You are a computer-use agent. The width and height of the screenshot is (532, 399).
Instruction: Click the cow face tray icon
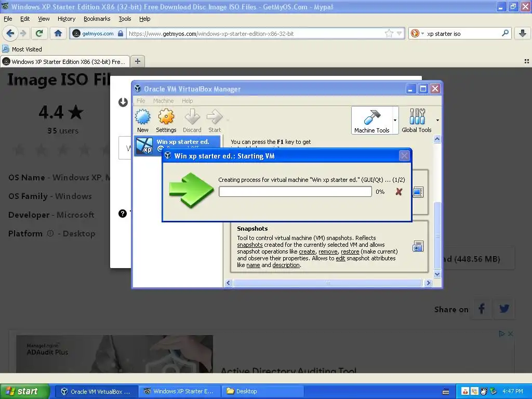(484, 392)
